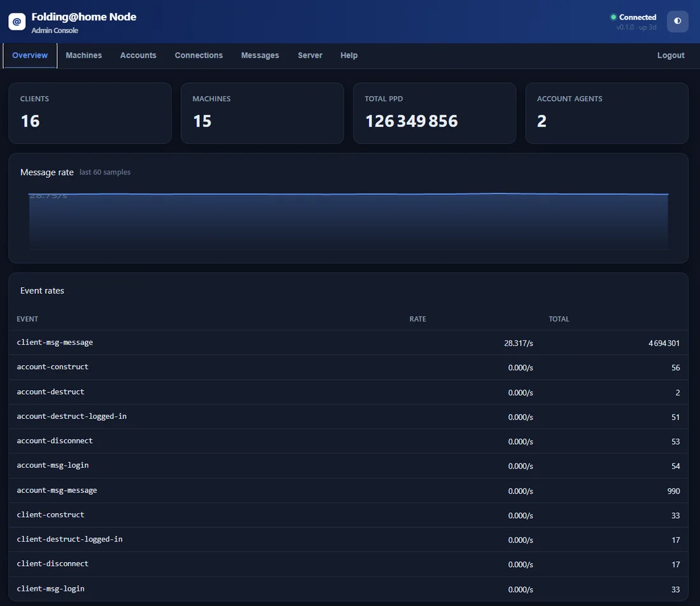This screenshot has height=606, width=700.
Task: Toggle the dark/light theme button
Action: click(677, 21)
